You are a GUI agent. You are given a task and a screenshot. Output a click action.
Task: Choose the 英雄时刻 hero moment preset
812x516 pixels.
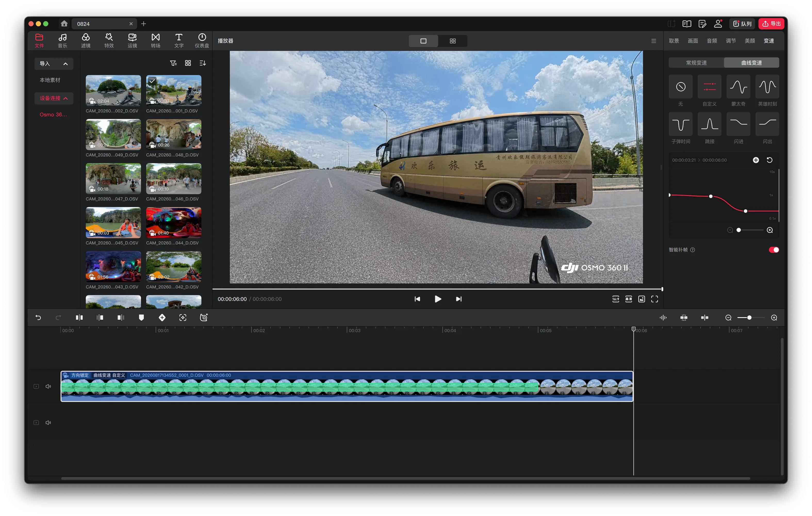click(x=767, y=87)
